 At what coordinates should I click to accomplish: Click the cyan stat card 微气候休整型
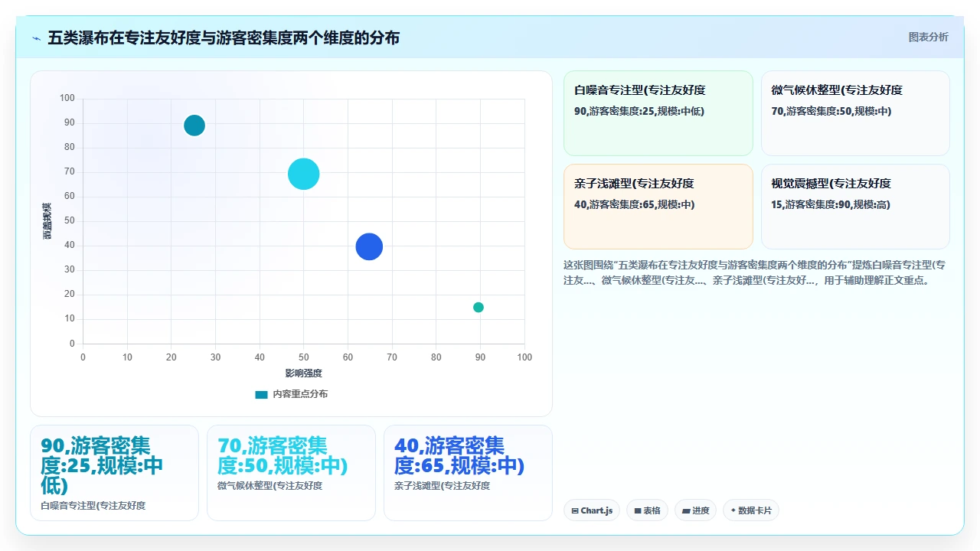pos(291,473)
